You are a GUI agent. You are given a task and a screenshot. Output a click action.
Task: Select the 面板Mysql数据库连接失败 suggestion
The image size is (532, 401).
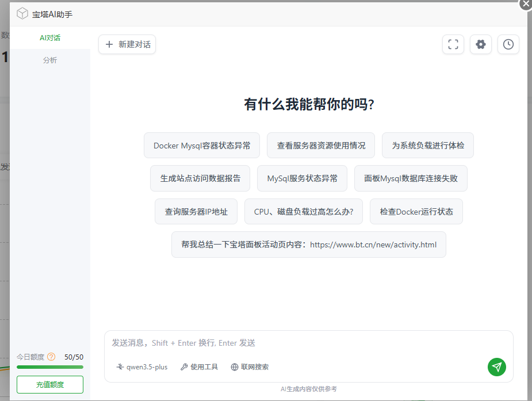(411, 178)
